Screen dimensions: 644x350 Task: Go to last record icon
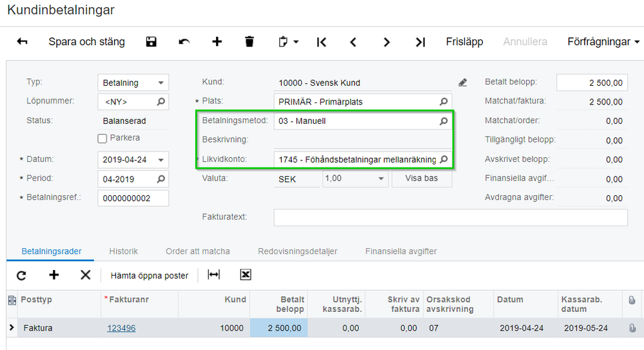click(x=420, y=42)
